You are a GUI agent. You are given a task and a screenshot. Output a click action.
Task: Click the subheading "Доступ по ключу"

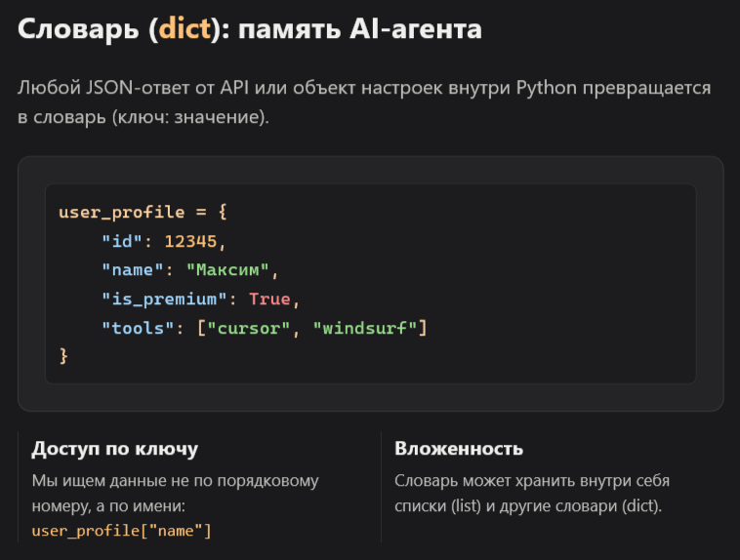(114, 448)
